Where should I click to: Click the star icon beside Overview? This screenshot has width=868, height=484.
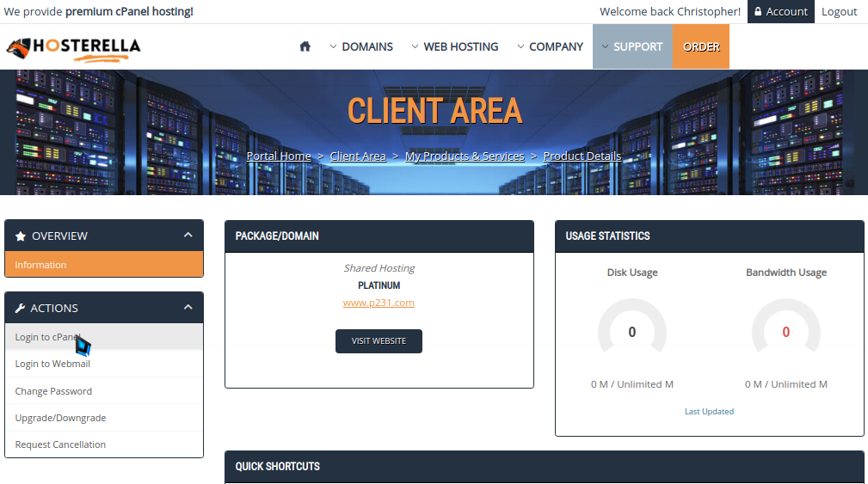click(21, 236)
